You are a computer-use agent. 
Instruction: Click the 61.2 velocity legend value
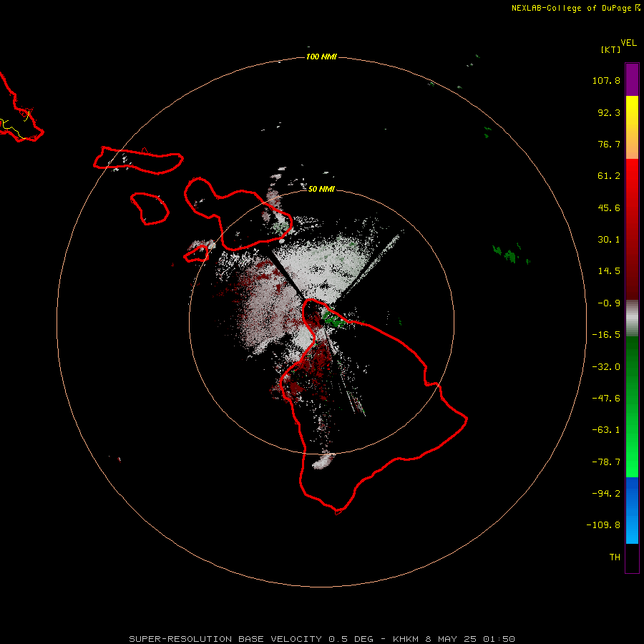[609, 176]
